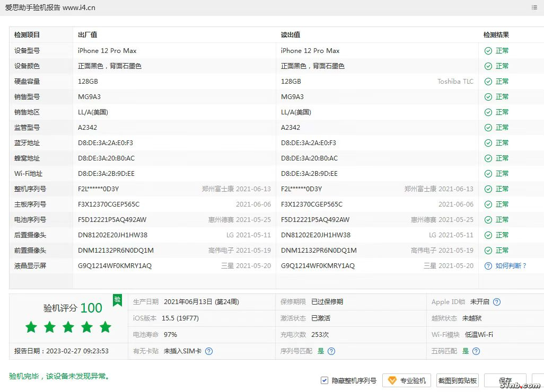Image resolution: width=544 pixels, height=392 pixels.
Task: Click Wi-Fi module value 低温Wi-Fi
Action: [x=479, y=335]
